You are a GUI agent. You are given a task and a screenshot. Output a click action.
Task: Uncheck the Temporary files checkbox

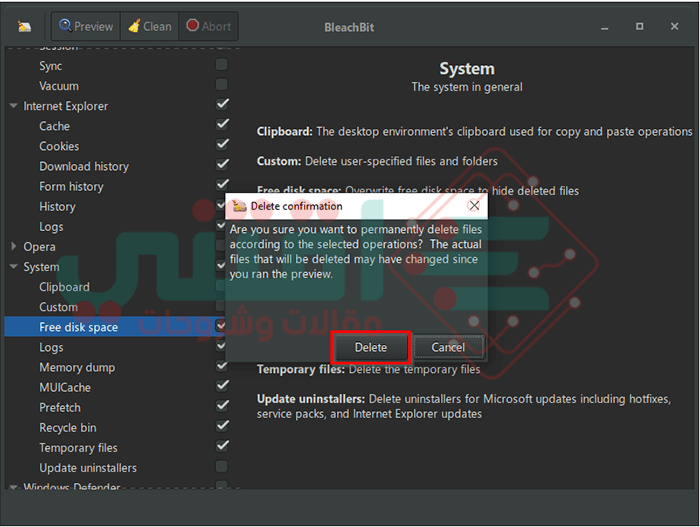coord(222,446)
